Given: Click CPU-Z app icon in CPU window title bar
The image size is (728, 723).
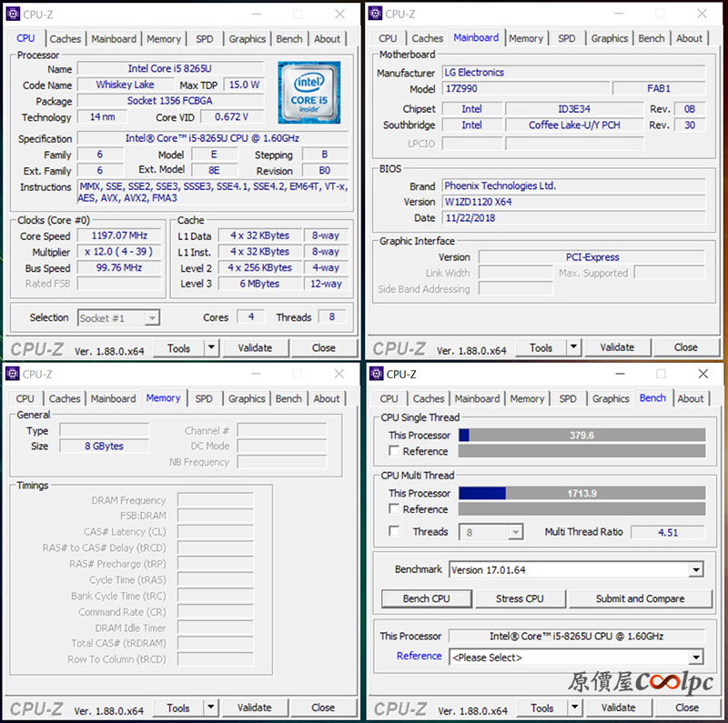Looking at the screenshot, I should [13, 14].
